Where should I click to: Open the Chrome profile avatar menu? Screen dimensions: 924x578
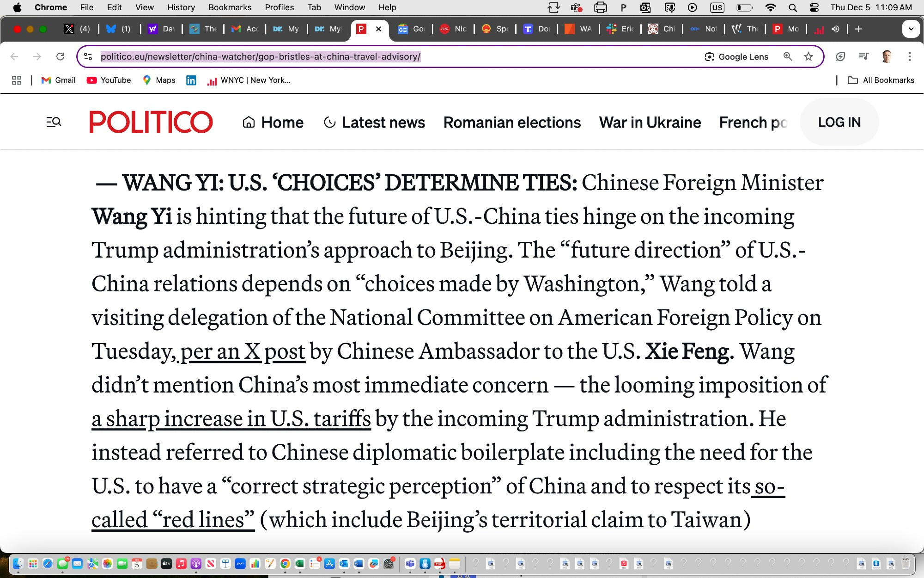pos(887,56)
